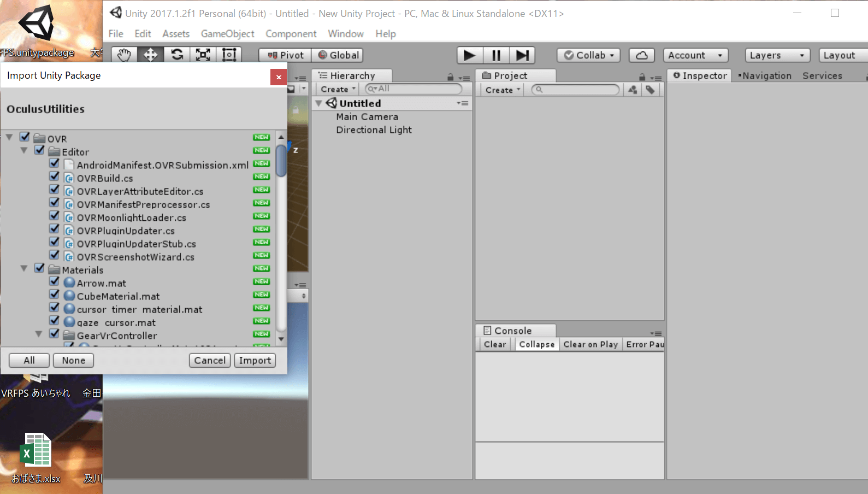Click the OVRBuild.cs script icon
This screenshot has width=868, height=494.
coord(69,178)
